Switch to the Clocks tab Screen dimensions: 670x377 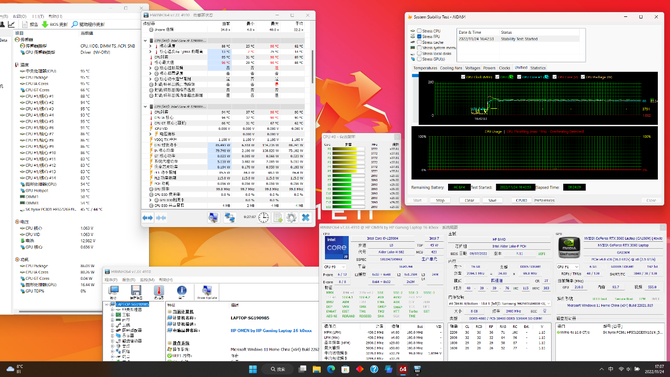click(505, 68)
